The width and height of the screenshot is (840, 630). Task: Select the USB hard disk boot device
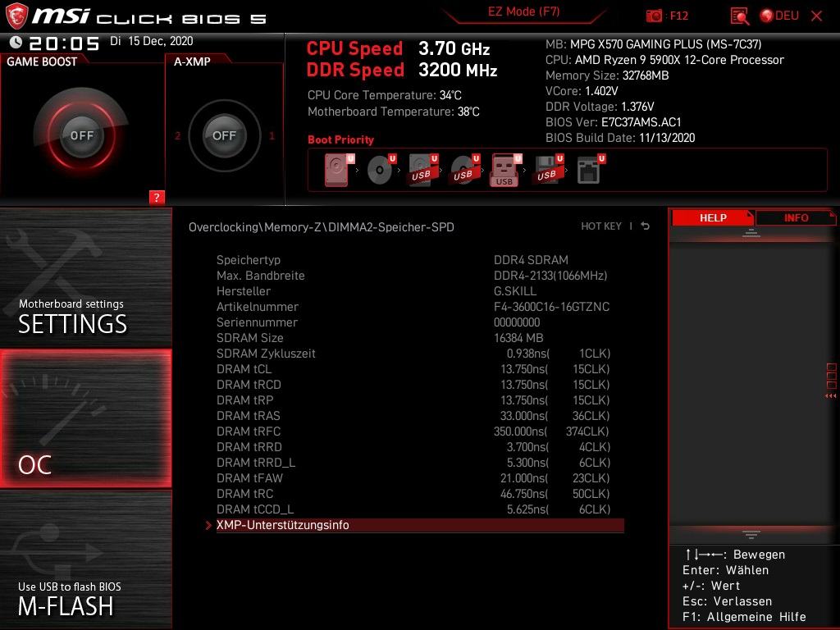click(423, 170)
